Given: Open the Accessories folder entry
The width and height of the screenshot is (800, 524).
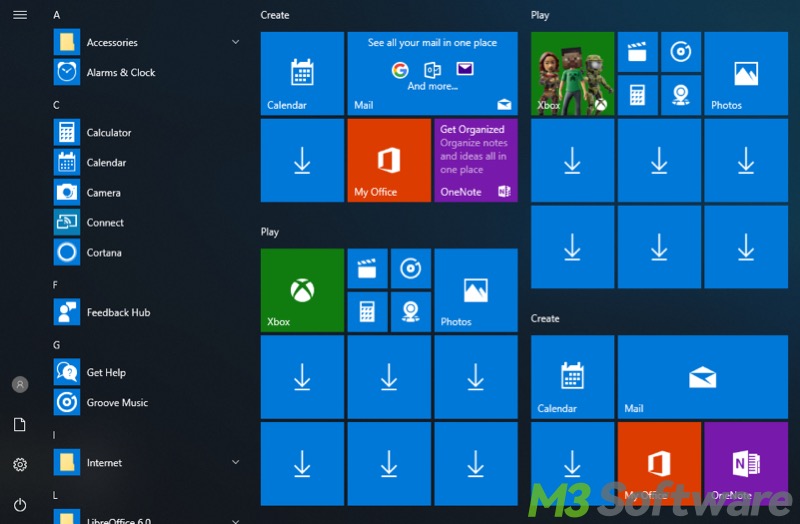Looking at the screenshot, I should pos(146,42).
